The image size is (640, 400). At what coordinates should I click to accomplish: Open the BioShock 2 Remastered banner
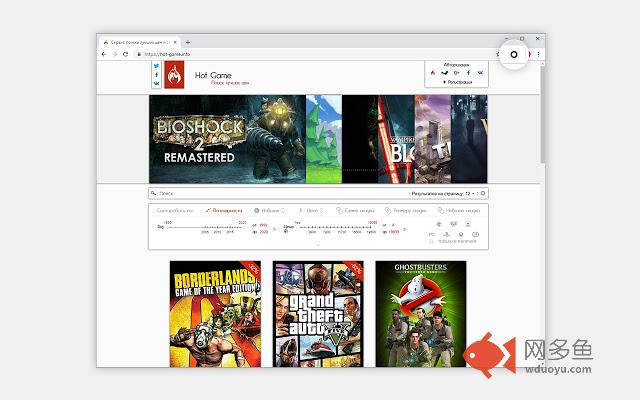[227, 139]
